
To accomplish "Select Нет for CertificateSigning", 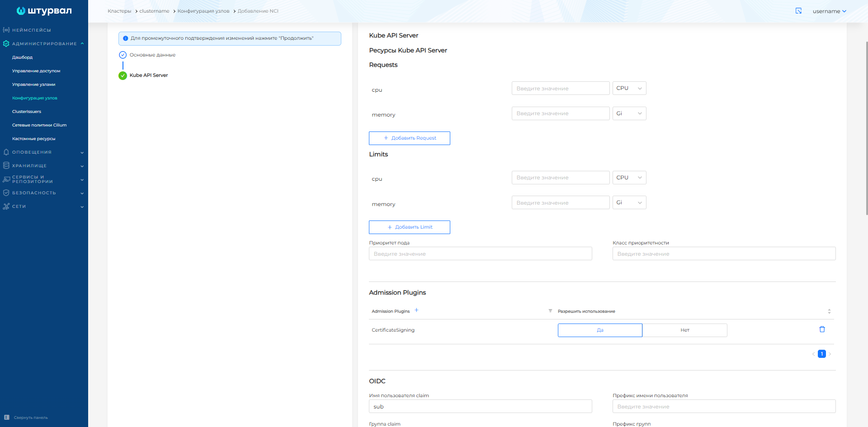I will coord(685,330).
